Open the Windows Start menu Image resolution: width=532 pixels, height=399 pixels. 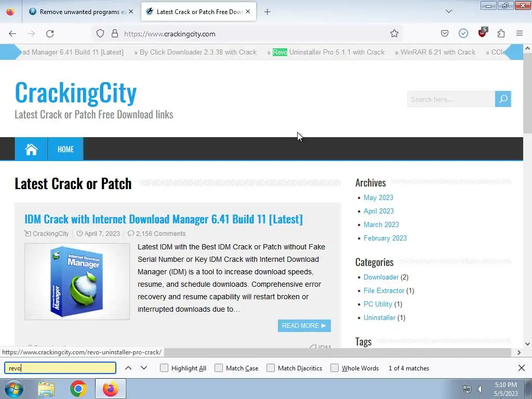coord(14,389)
